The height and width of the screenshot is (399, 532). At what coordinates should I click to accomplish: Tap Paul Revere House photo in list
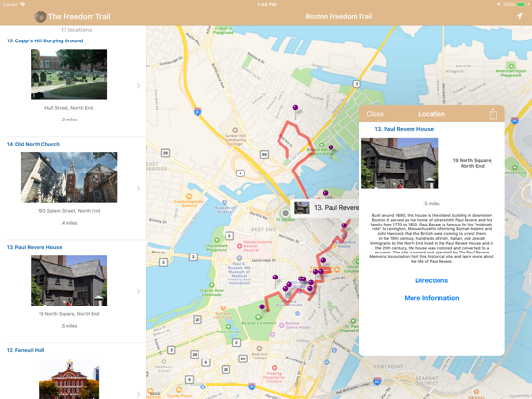(68, 280)
